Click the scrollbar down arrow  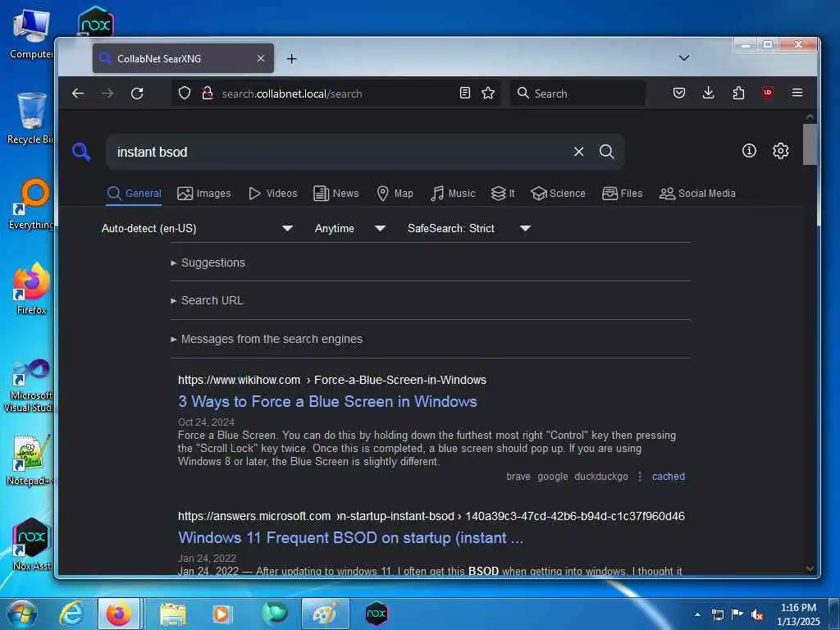click(810, 568)
